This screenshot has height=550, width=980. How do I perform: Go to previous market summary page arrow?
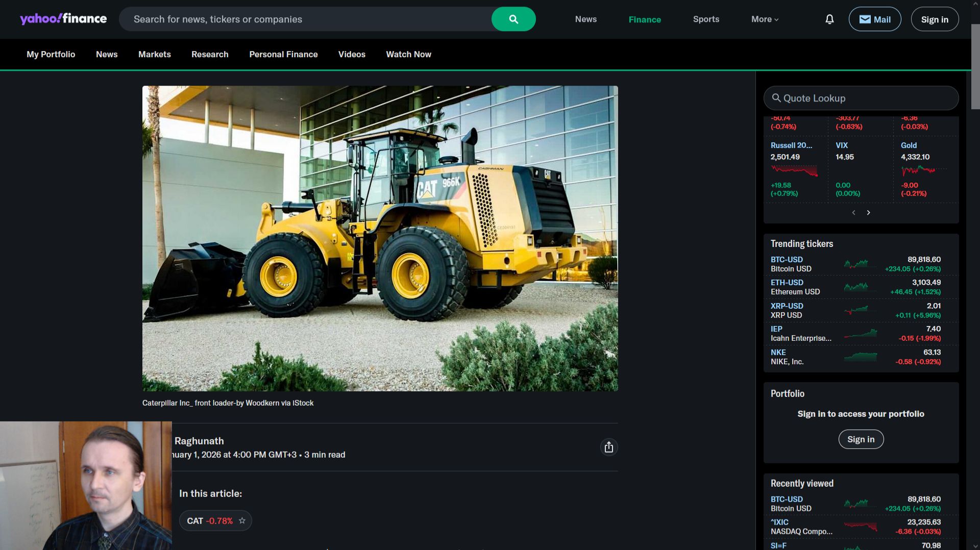853,213
